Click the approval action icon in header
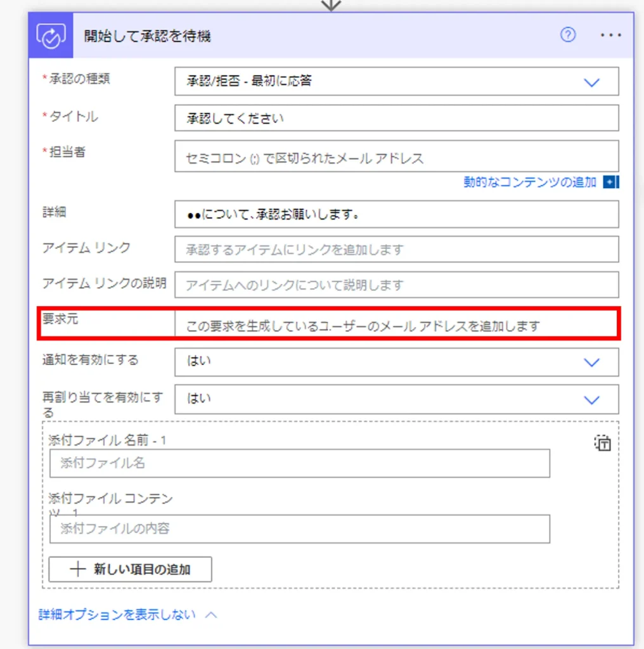The height and width of the screenshot is (649, 644). 51,36
